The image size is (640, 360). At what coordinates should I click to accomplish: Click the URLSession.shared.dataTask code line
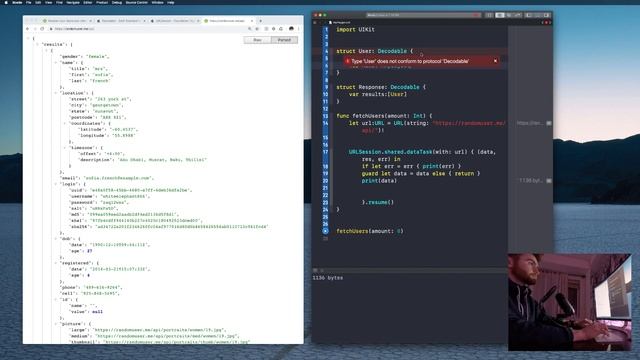click(x=422, y=152)
